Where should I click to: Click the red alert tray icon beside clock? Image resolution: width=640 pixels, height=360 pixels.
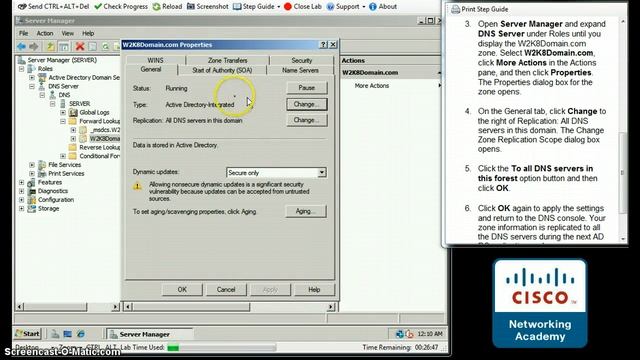click(x=409, y=334)
